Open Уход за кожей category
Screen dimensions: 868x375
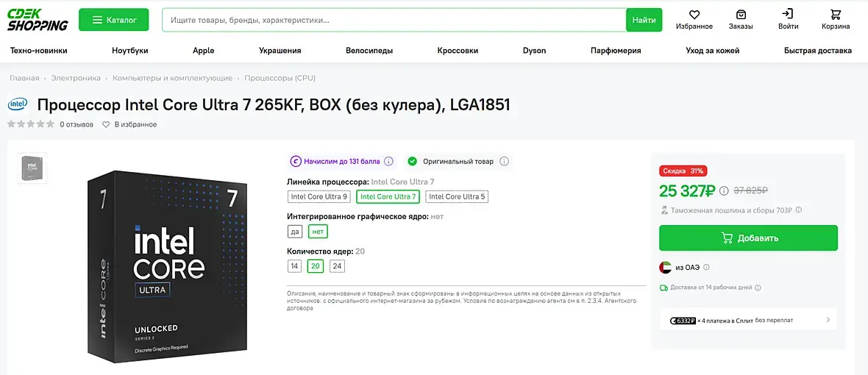[713, 50]
